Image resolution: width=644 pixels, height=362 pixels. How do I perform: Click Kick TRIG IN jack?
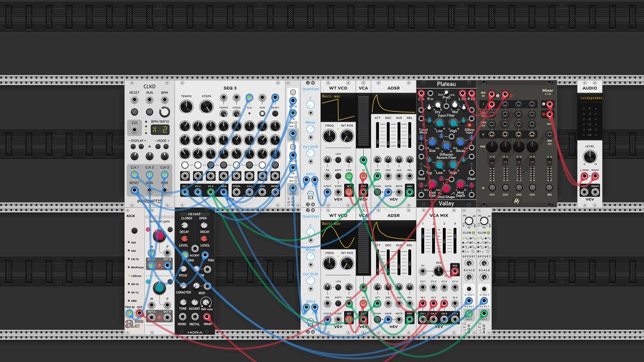[129, 313]
